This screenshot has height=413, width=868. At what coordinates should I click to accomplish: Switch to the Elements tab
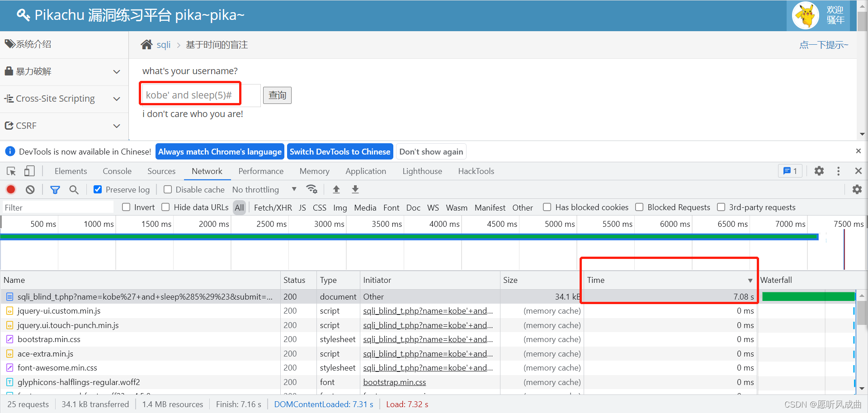71,171
